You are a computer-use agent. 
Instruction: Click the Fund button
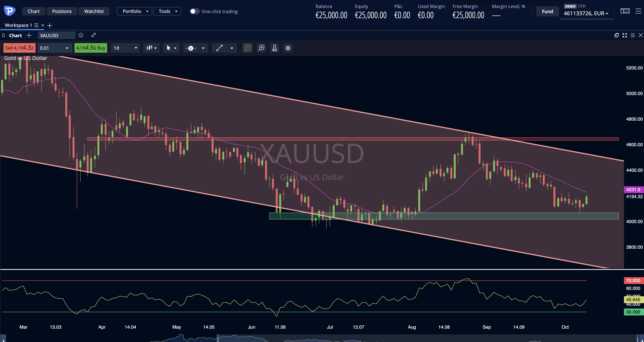[548, 11]
